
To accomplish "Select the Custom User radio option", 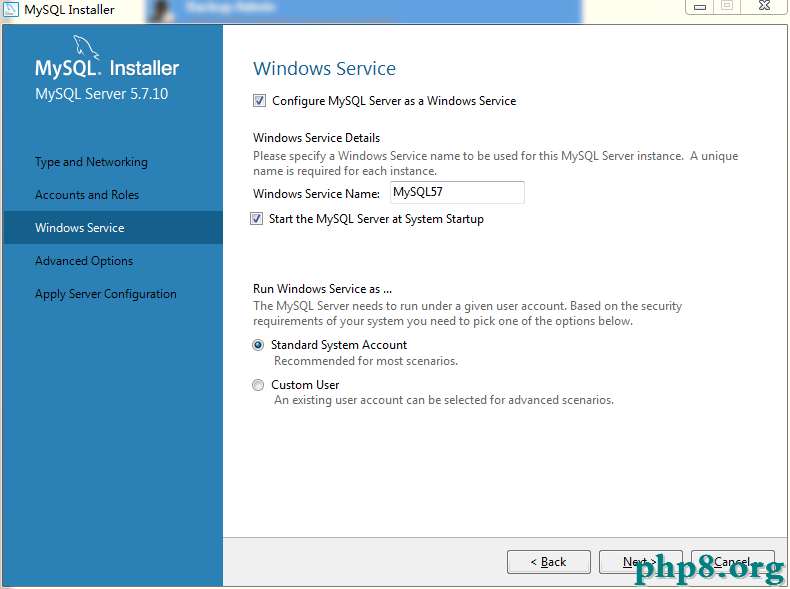I will 258,385.
